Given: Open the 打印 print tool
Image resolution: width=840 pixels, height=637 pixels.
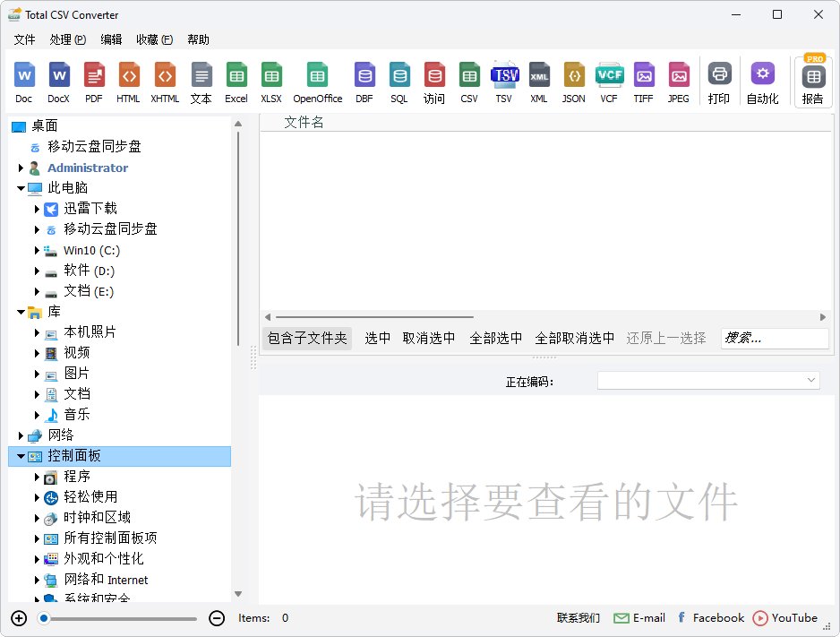Looking at the screenshot, I should click(719, 82).
